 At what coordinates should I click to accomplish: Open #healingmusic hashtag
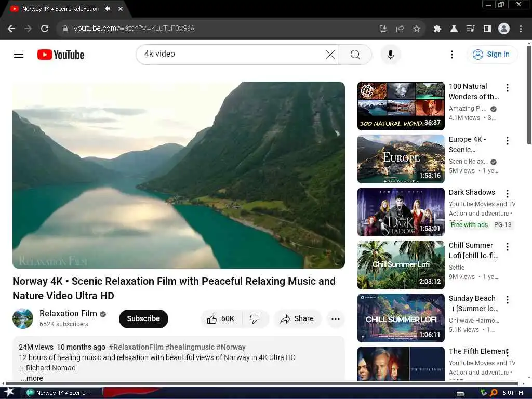click(190, 347)
